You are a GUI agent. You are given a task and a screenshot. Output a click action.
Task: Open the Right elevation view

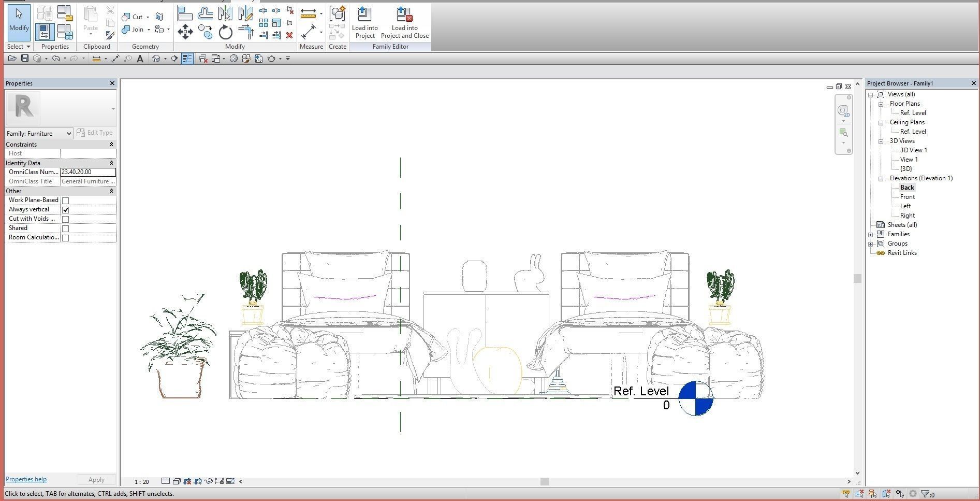click(907, 216)
